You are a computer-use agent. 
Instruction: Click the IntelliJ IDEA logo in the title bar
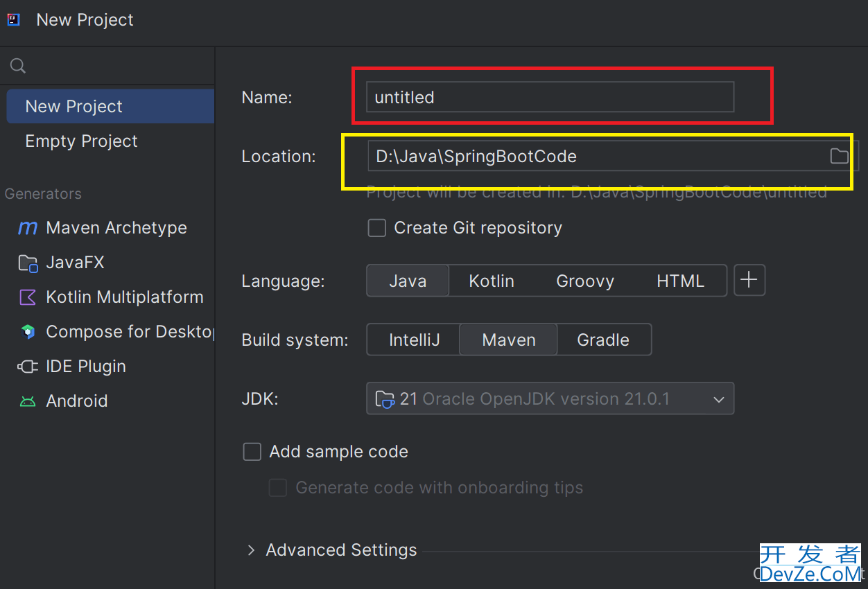[x=13, y=19]
